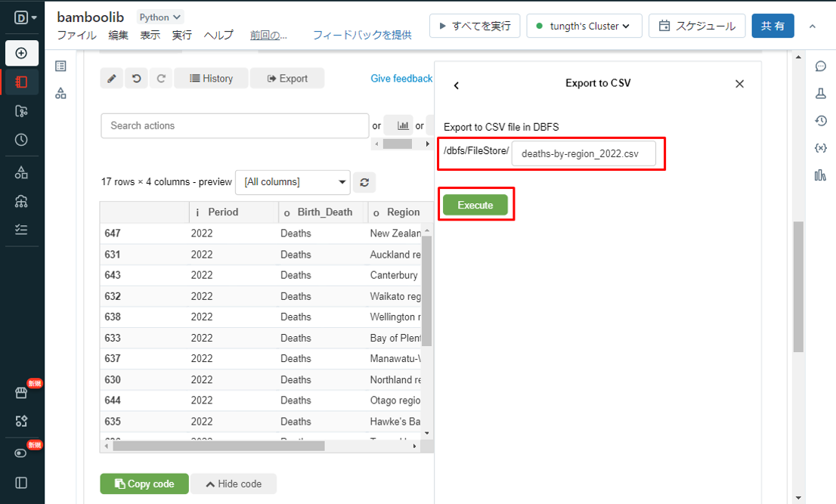This screenshot has width=836, height=504.
Task: Click the pencil edit icon in bamboolib toolbar
Action: [111, 79]
